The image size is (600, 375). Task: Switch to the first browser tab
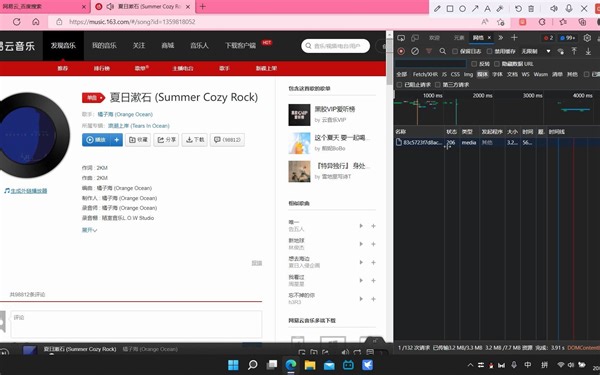(45, 7)
